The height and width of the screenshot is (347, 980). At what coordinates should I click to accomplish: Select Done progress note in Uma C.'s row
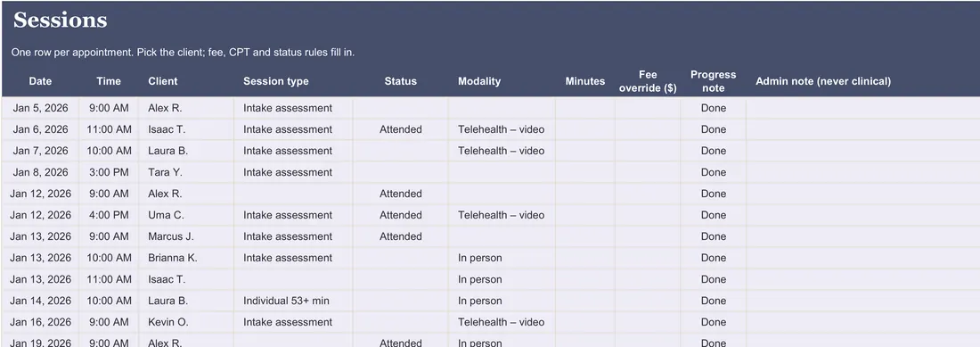pyautogui.click(x=713, y=215)
